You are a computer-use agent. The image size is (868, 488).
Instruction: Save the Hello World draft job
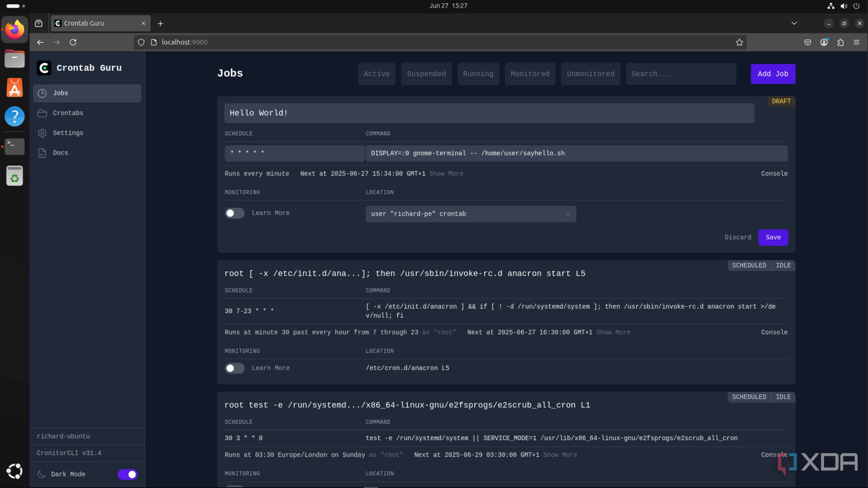coord(773,237)
